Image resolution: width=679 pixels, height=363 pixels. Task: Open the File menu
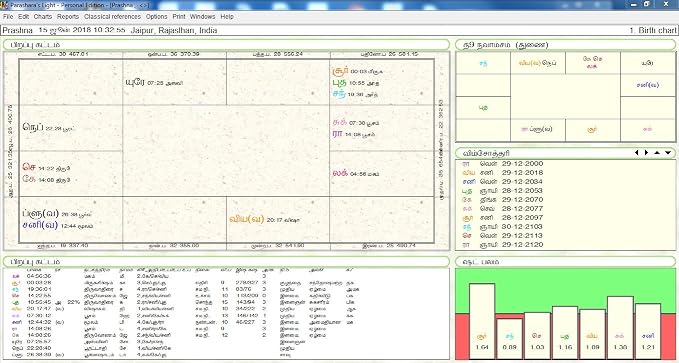8,16
